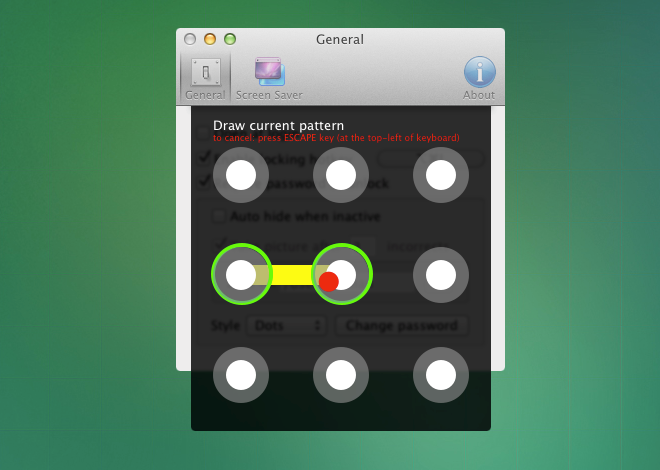The width and height of the screenshot is (660, 470).
Task: Click the green-ringed dot where yellow line starts
Action: pyautogui.click(x=241, y=274)
